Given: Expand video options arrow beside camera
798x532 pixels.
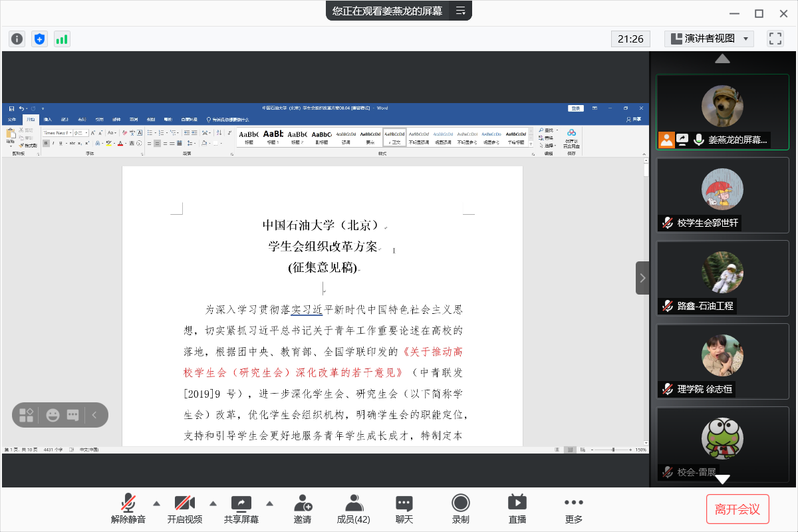Looking at the screenshot, I should click(213, 503).
